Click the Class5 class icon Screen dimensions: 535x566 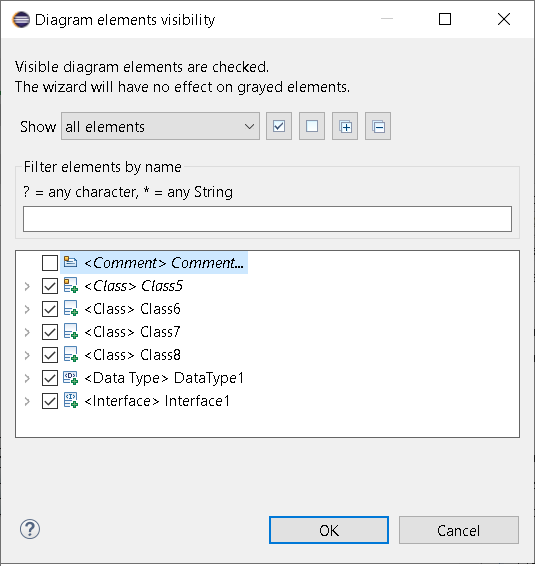tap(70, 286)
